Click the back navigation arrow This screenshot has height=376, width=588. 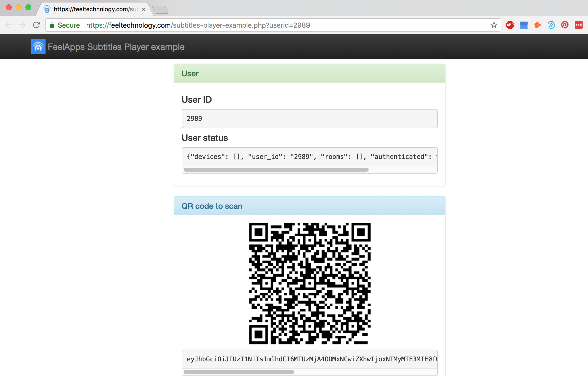pos(9,25)
